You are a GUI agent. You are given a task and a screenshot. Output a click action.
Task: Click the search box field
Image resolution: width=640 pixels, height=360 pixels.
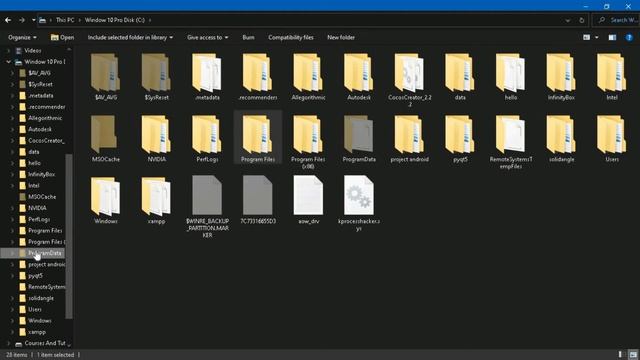(616, 20)
